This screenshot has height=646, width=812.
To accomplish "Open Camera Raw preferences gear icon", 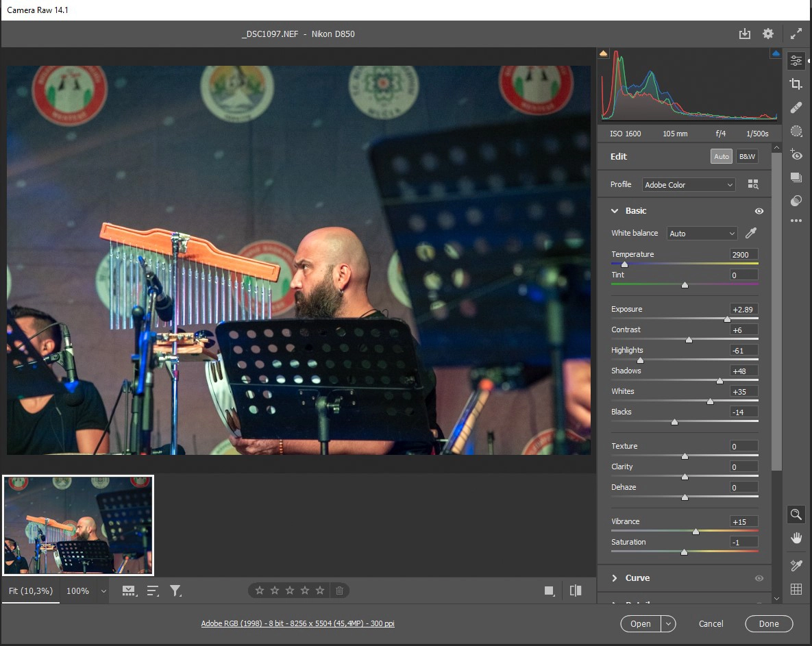I will coord(768,34).
